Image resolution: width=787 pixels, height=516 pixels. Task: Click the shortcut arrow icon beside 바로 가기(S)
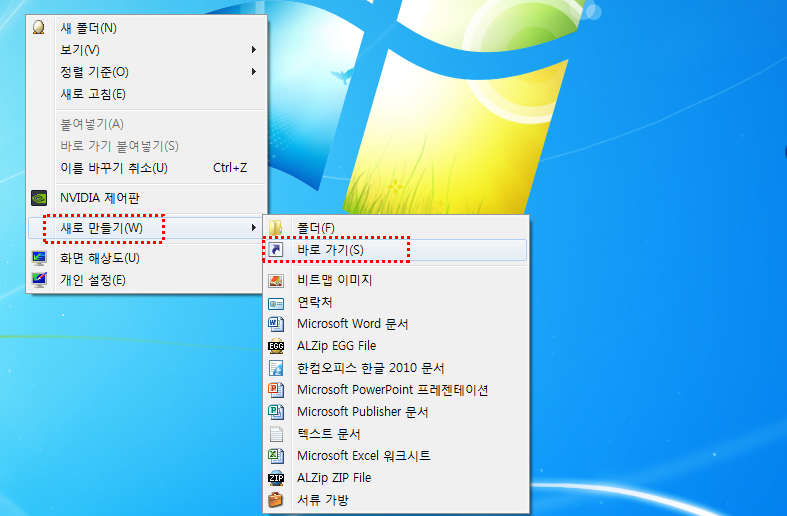(276, 249)
